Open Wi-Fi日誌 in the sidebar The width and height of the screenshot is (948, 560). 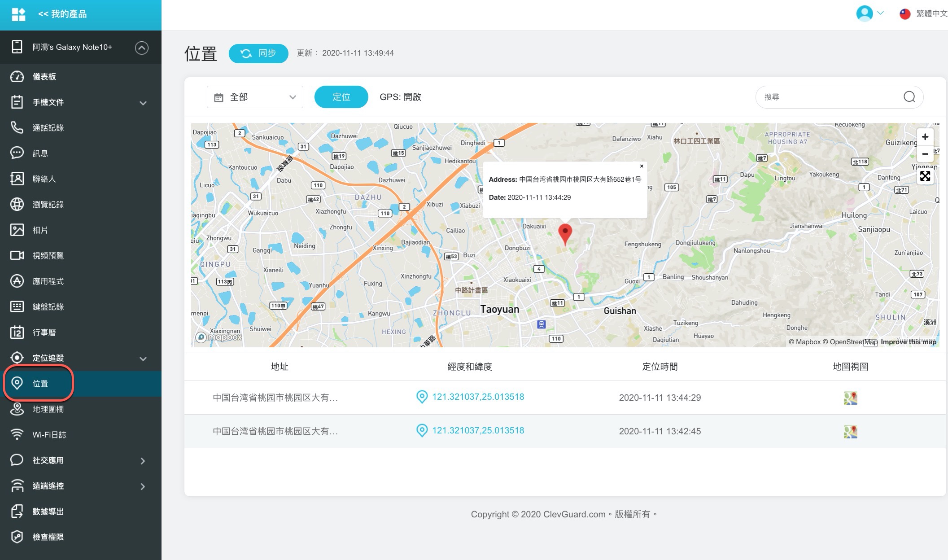point(49,435)
